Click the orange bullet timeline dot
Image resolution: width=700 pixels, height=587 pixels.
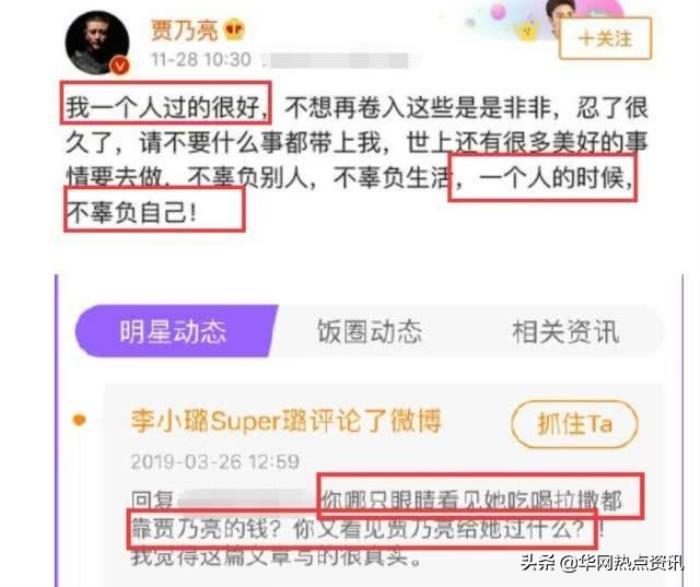coord(79,420)
